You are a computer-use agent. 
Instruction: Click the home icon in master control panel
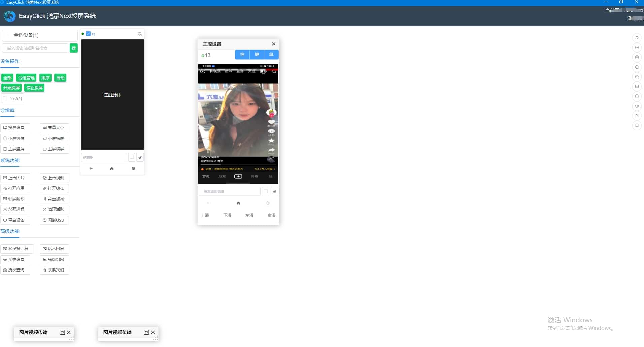238,203
